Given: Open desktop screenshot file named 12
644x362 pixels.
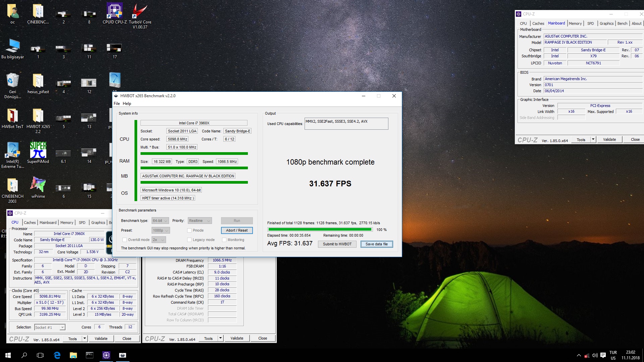Looking at the screenshot, I should pos(89,86).
